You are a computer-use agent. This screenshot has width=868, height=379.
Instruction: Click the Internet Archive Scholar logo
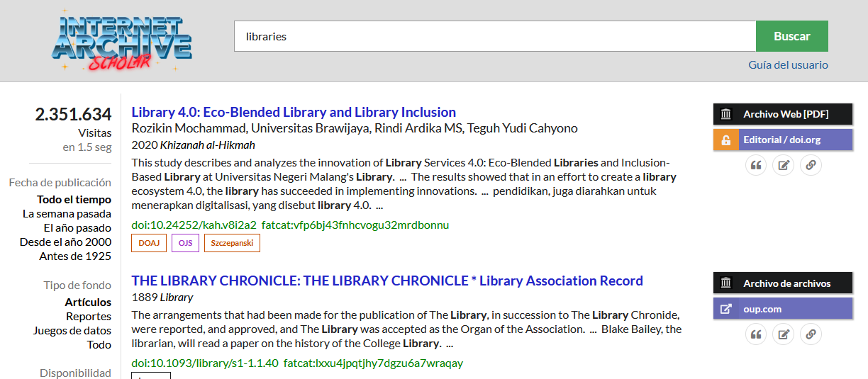pyautogui.click(x=121, y=40)
